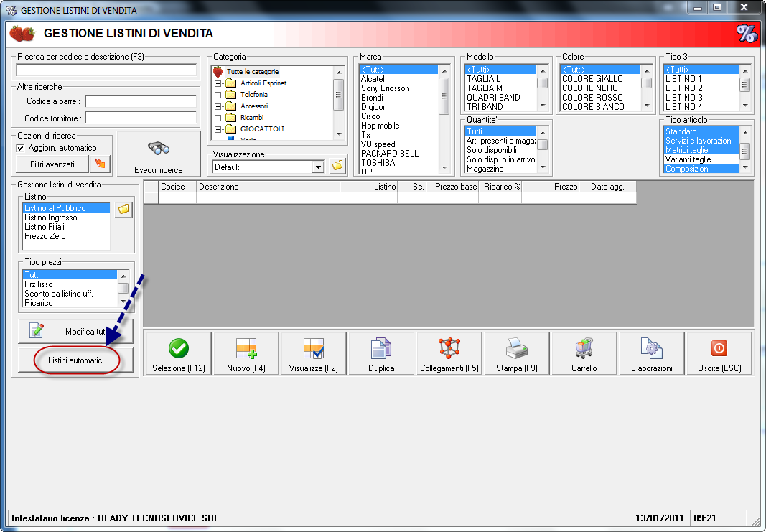This screenshot has height=532, width=766.
Task: Click the Ricarico % column header
Action: pyautogui.click(x=500, y=187)
